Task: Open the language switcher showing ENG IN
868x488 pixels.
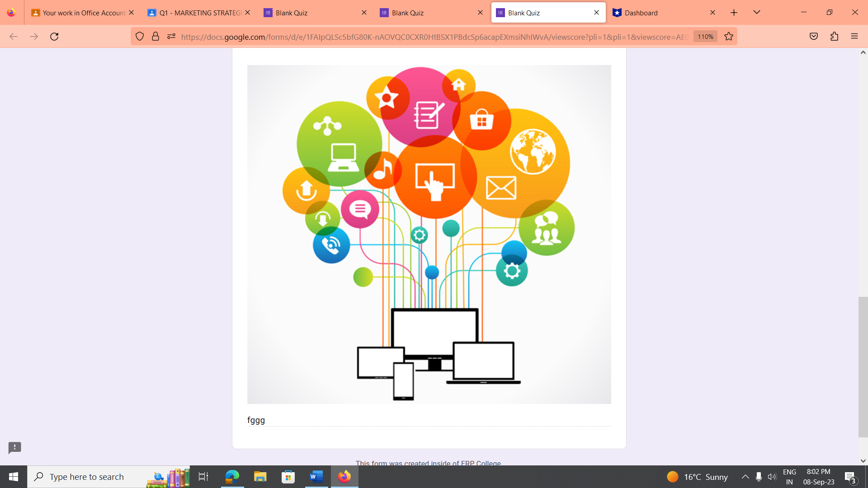Action: pos(789,477)
